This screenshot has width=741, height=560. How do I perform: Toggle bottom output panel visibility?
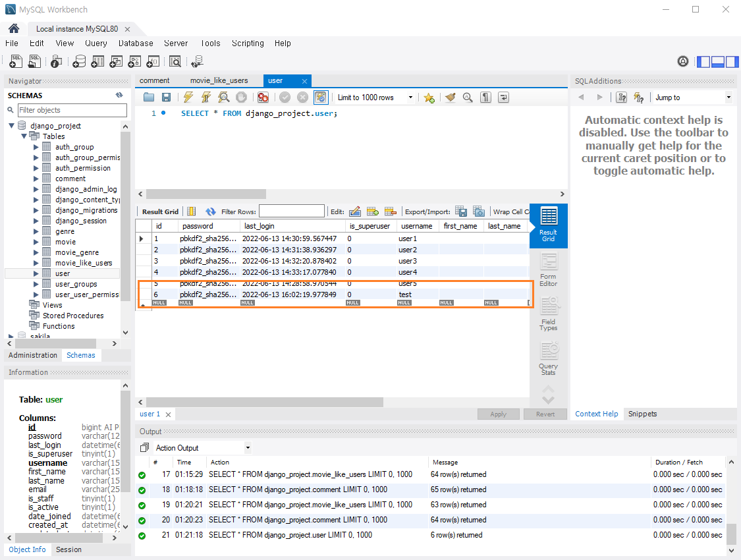coord(718,61)
